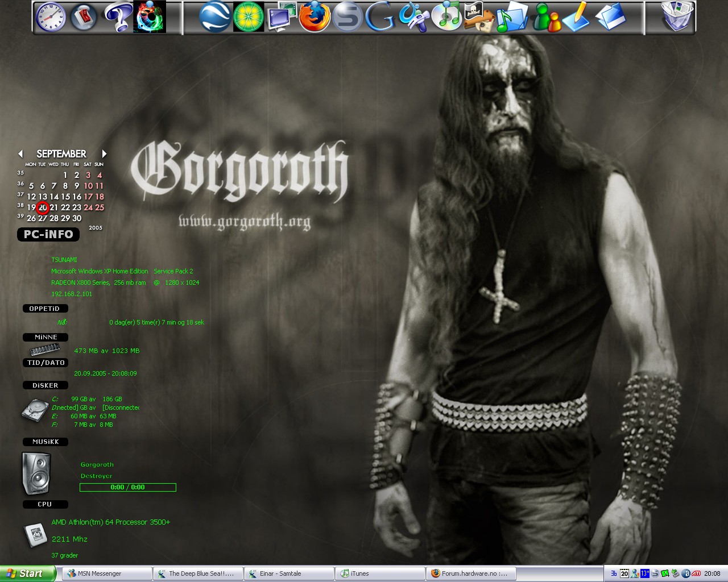Open the blue documents folder dock icon
Screen dimensions: 728x582
point(610,17)
